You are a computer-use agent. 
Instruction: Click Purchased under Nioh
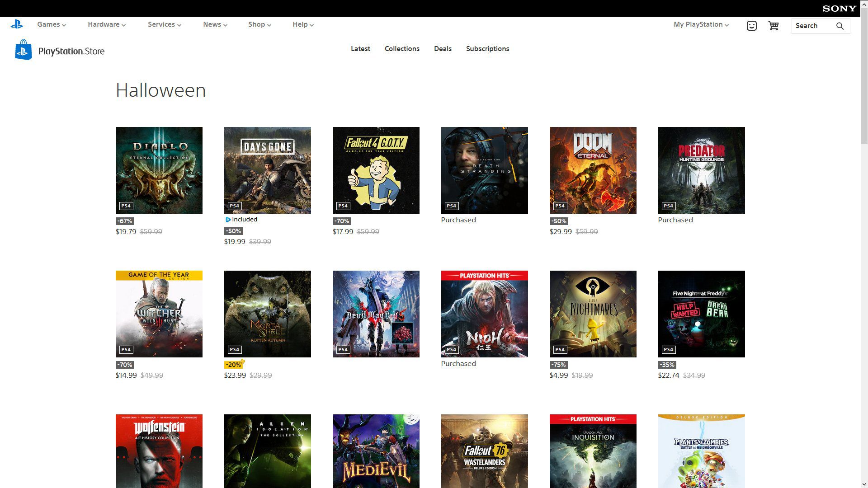[x=458, y=364]
